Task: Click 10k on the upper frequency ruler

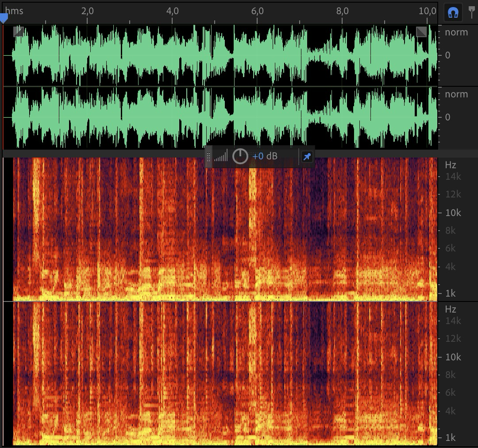Action: point(453,213)
